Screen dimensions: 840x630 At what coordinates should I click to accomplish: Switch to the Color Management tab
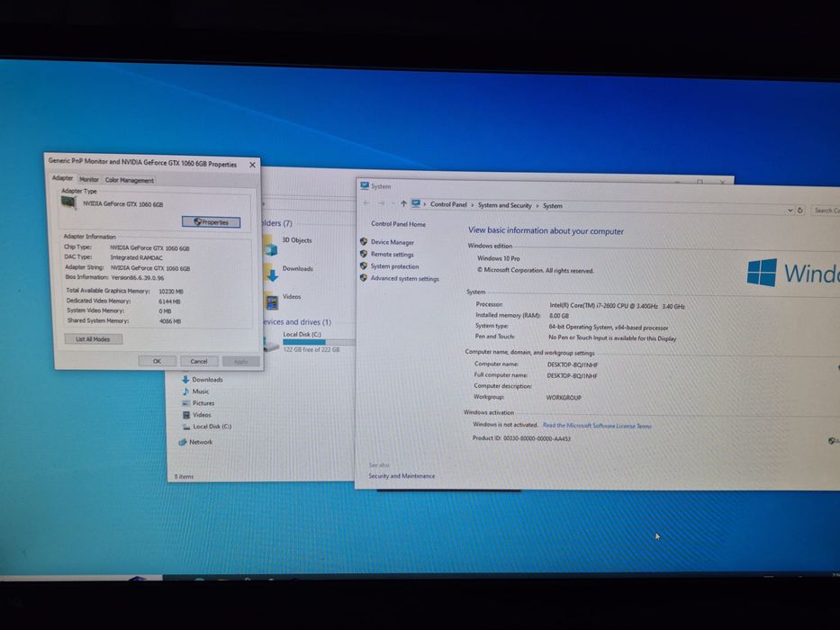(129, 180)
